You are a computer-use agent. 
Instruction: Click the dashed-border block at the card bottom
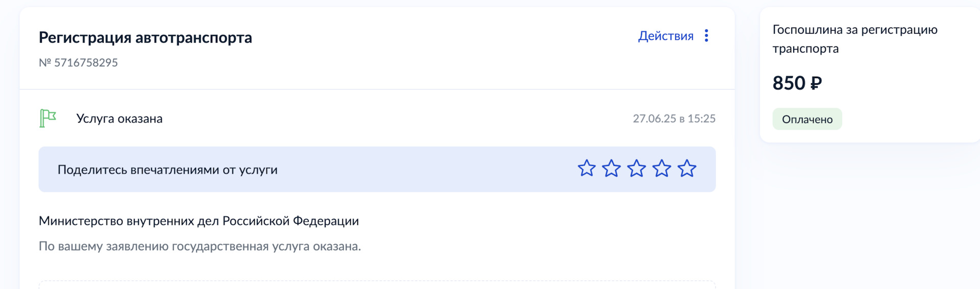tap(377, 284)
